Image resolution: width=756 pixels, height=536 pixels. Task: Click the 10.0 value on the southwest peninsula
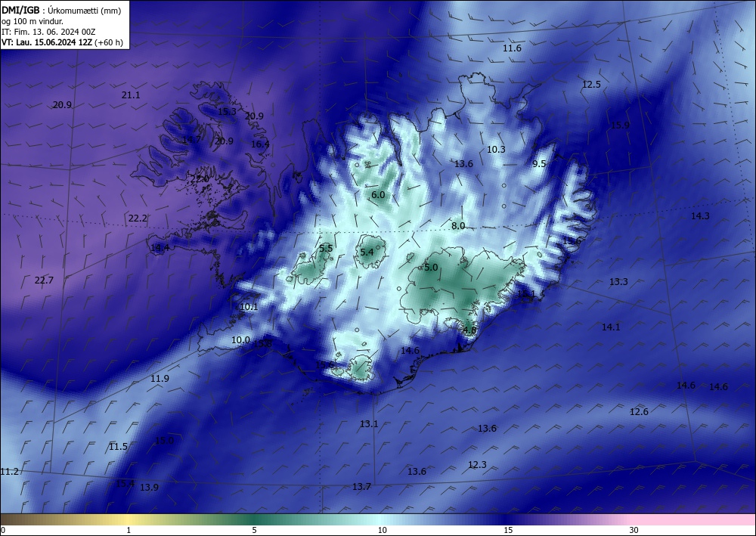click(240, 340)
